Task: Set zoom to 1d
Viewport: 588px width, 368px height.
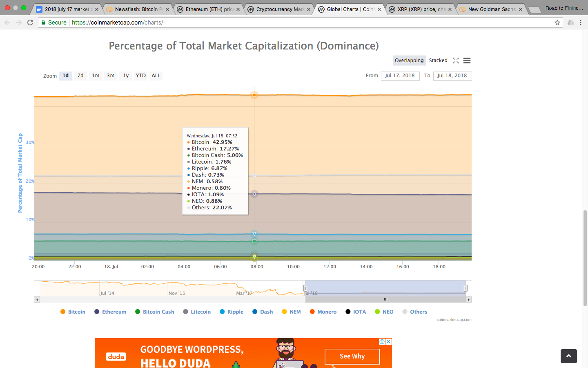Action: (x=66, y=76)
